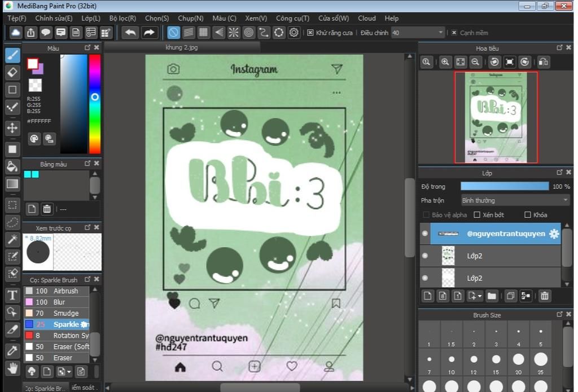The image size is (578, 392).
Task: Undock the Hoa tiêu navigator panel
Action: tap(559, 47)
